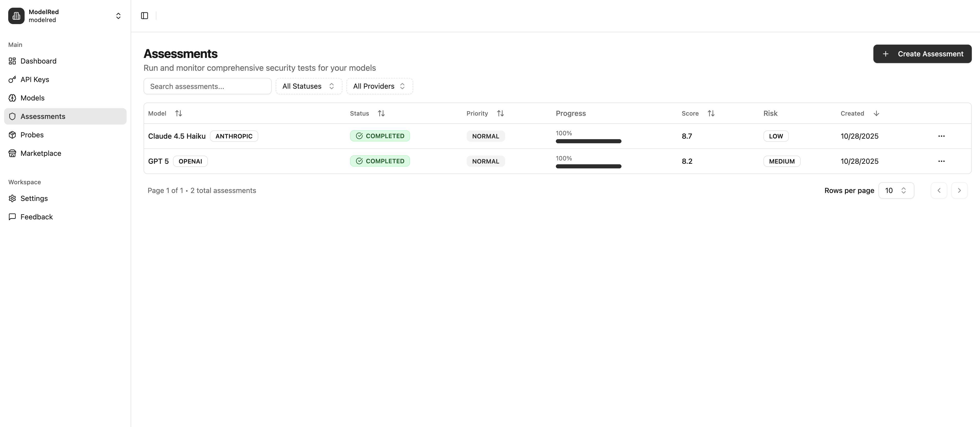Select the API Keys key icon
Viewport: 980px width, 427px height.
[x=12, y=79]
